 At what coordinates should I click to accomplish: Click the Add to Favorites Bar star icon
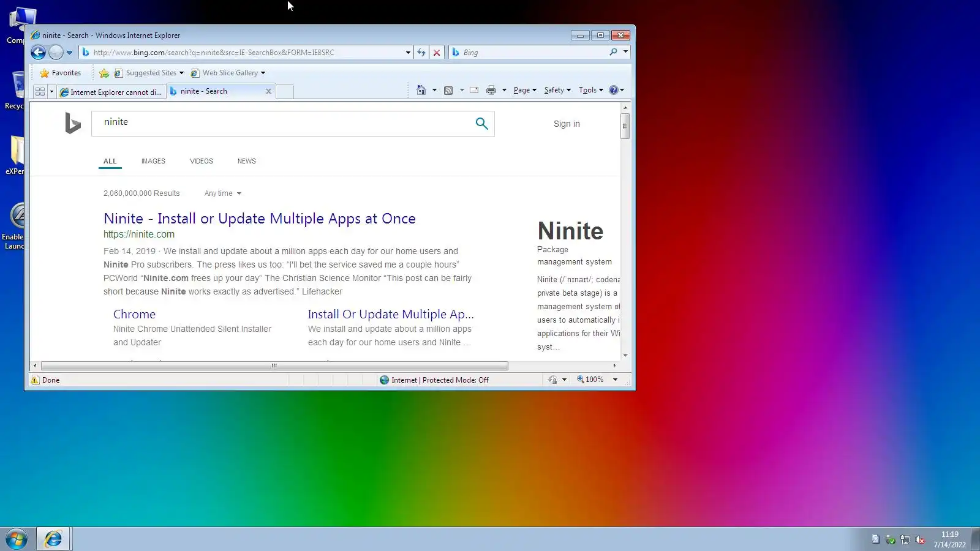(x=104, y=73)
